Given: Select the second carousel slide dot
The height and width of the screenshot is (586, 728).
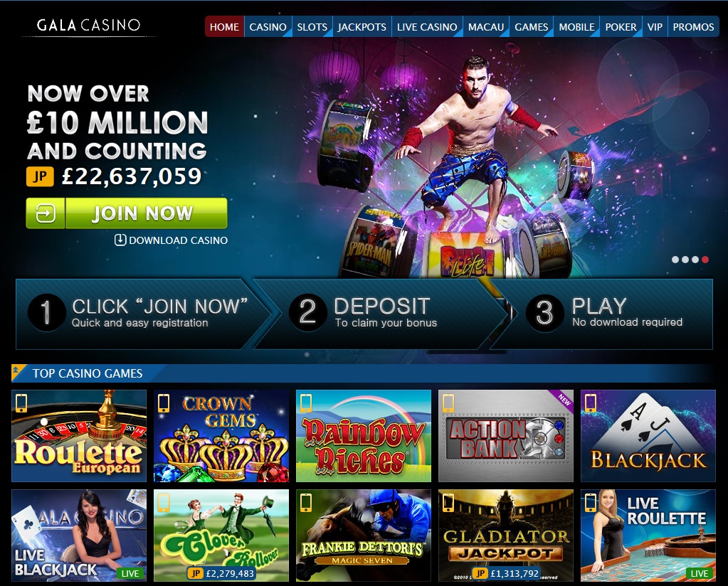Looking at the screenshot, I should click(685, 260).
